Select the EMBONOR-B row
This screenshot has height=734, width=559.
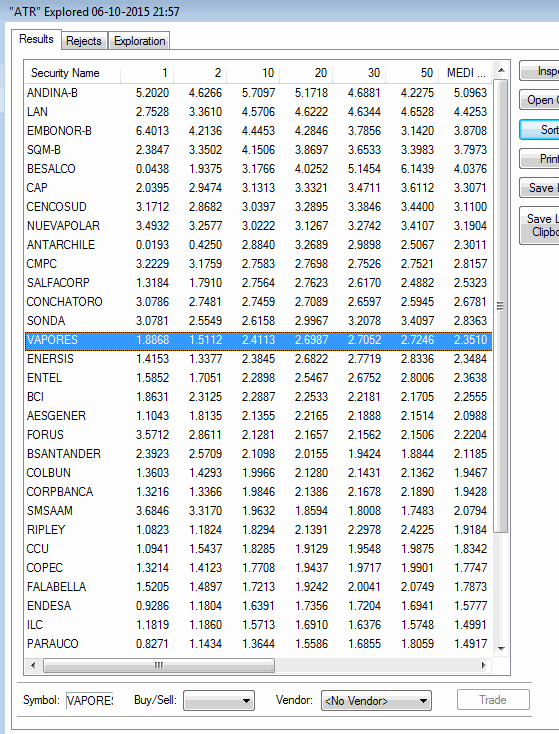point(258,131)
